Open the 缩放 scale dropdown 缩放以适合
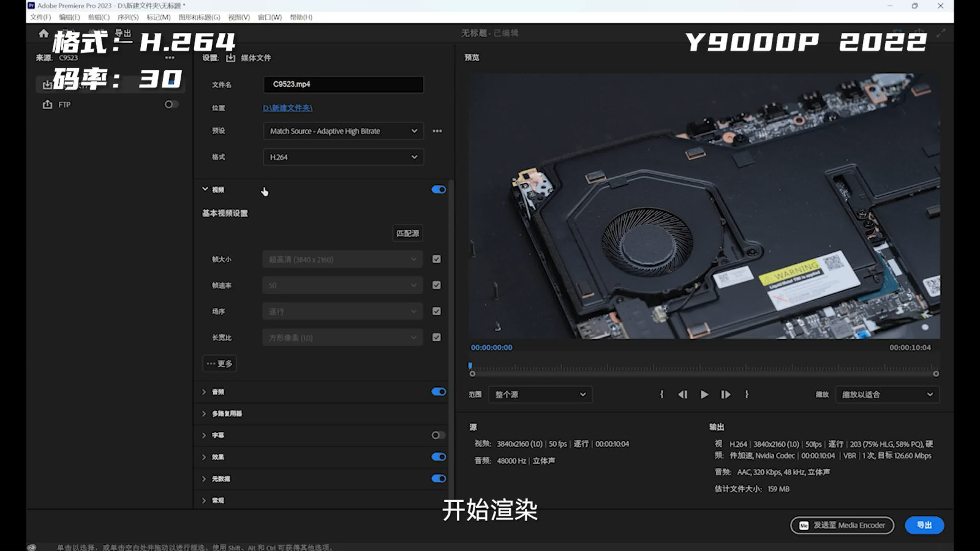The width and height of the screenshot is (980, 551). point(887,395)
